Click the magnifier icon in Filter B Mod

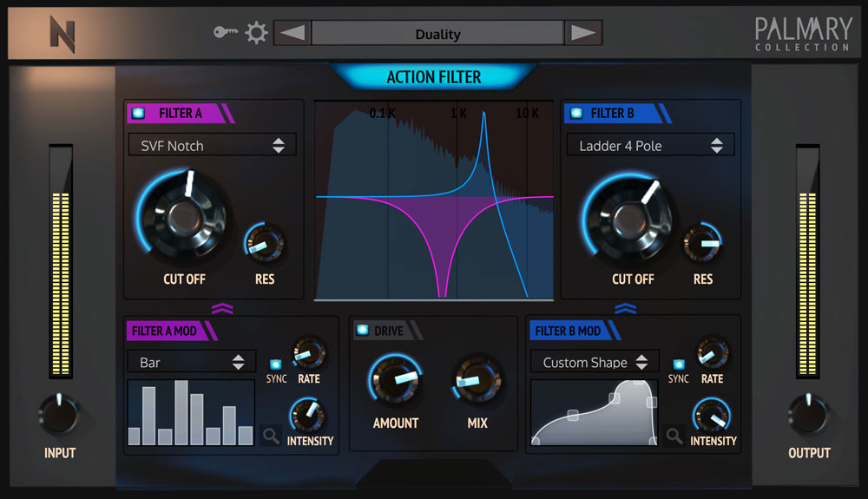tap(674, 436)
